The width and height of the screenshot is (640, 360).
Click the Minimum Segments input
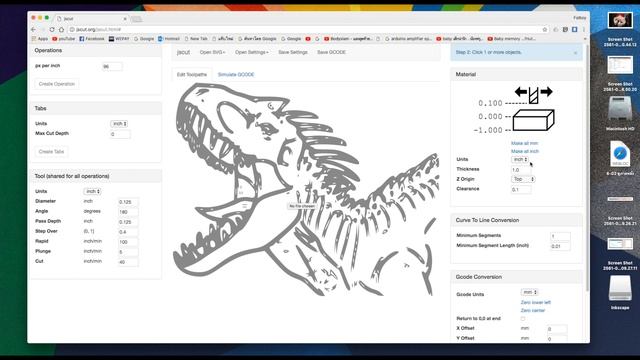560,236
